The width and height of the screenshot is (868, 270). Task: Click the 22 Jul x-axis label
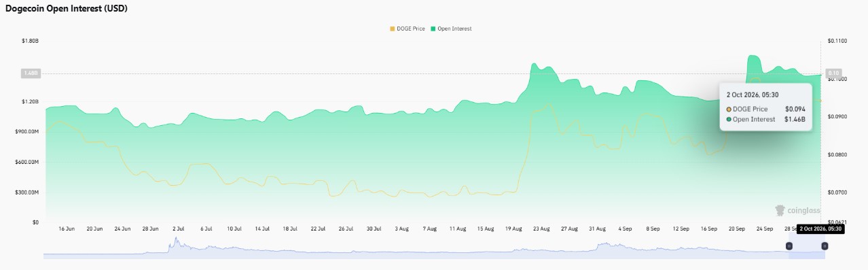click(x=318, y=229)
